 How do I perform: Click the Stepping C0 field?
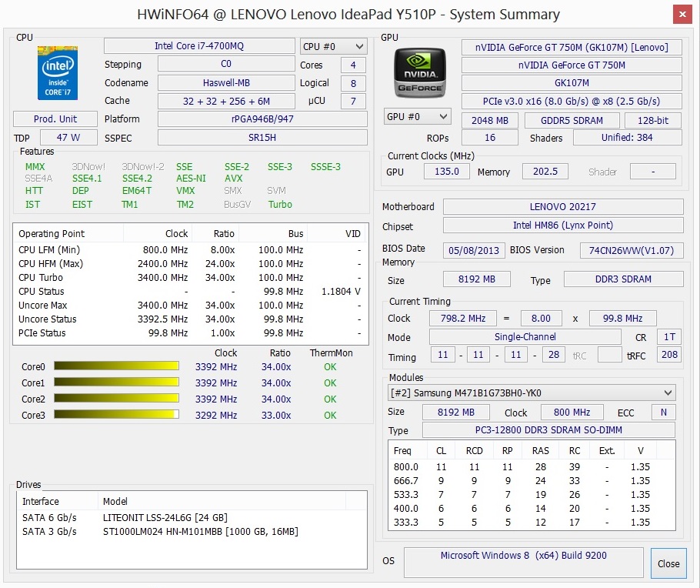[x=226, y=64]
